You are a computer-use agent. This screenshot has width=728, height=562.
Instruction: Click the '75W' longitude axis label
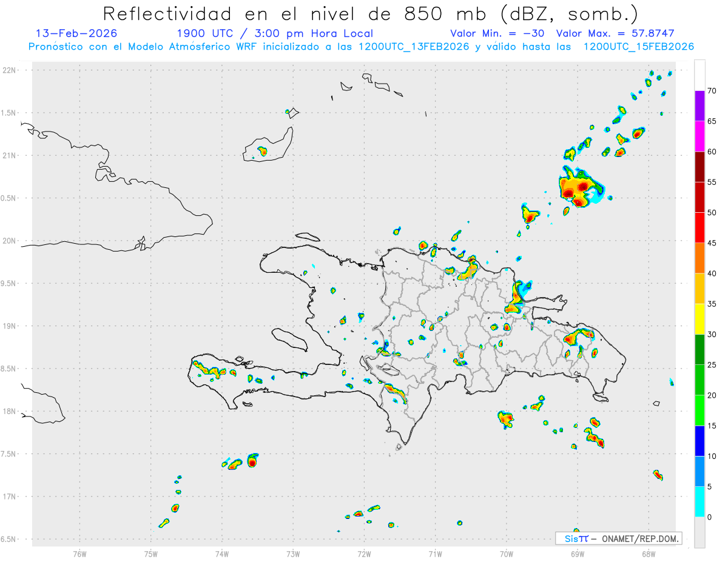point(151,554)
